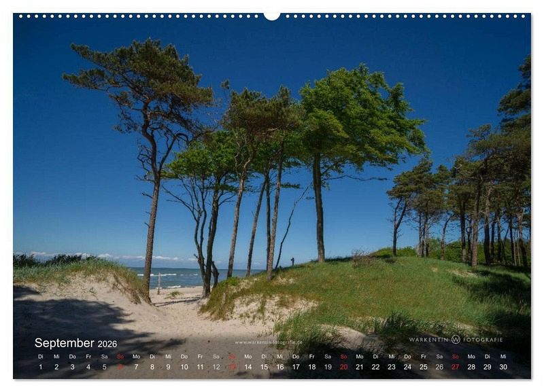The image size is (544, 392).
Task: Select date 9 in the calendar row
Action: point(168,367)
